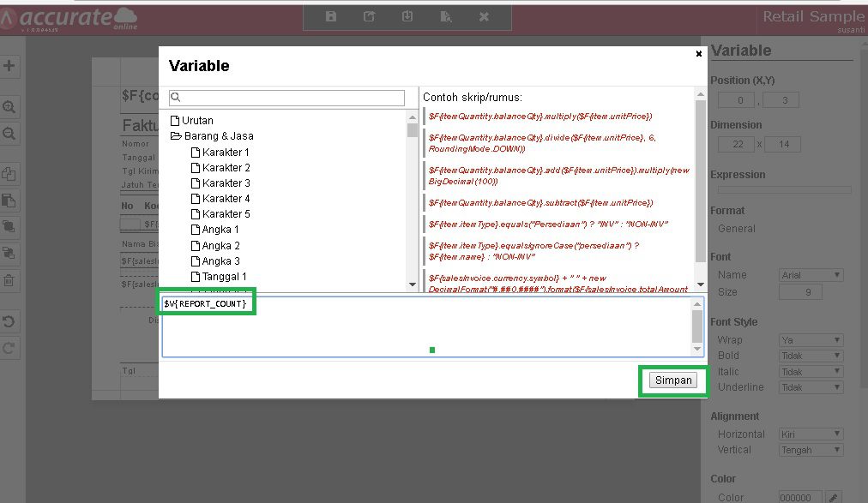Click the zoom out magnifier icon
868x503 pixels.
tap(9, 134)
